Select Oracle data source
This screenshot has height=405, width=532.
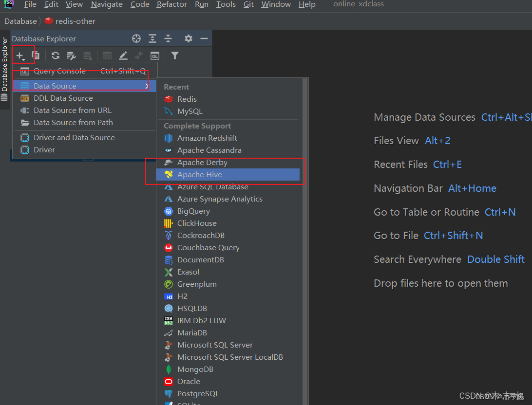click(228, 382)
